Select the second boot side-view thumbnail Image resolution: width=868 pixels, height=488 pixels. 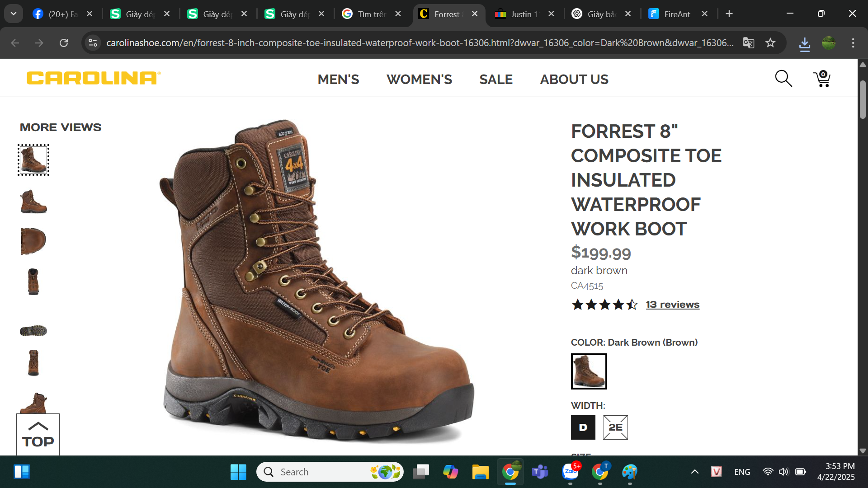(33, 201)
